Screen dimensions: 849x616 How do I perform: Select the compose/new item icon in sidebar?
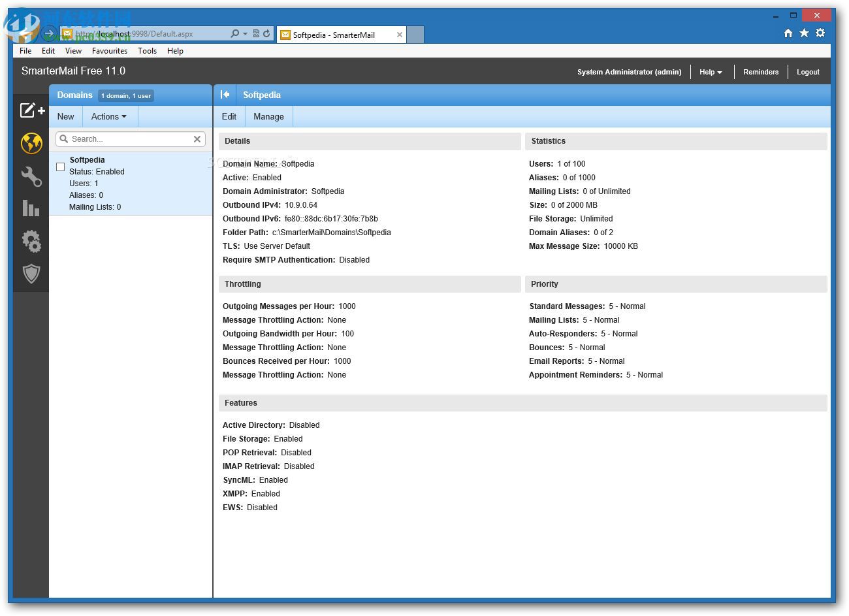[31, 110]
